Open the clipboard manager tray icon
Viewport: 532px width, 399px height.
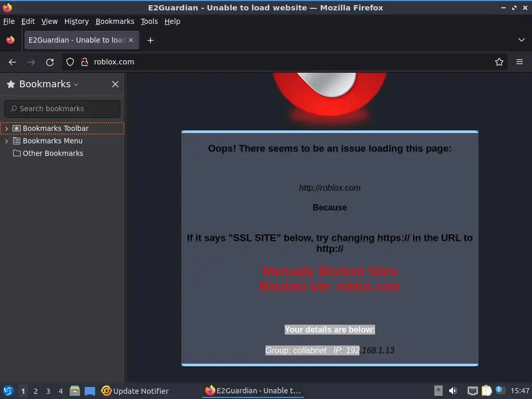pyautogui.click(x=486, y=391)
